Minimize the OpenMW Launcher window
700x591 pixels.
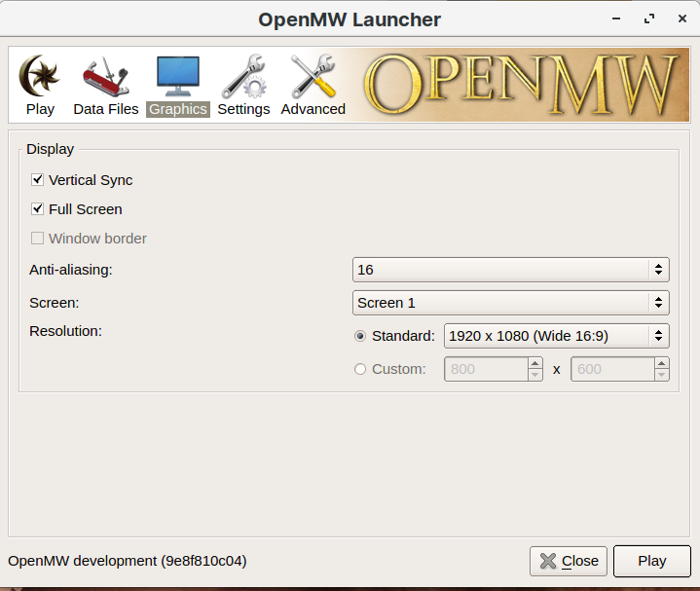[x=617, y=18]
